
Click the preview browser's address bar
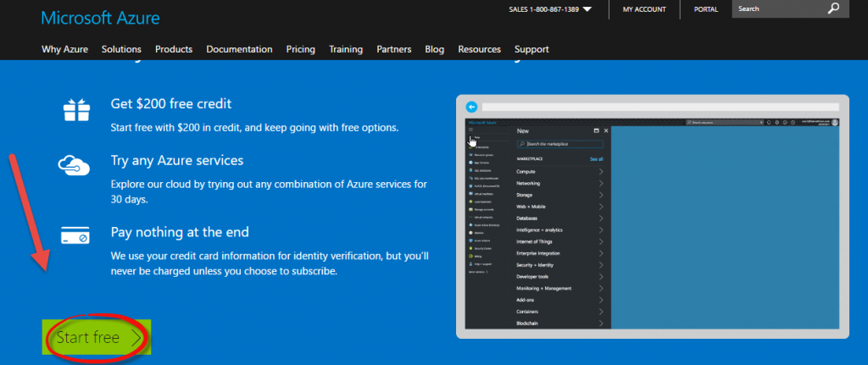(660, 108)
